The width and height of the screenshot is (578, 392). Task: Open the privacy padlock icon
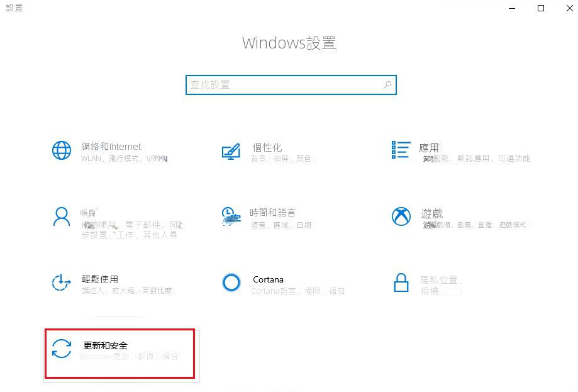(x=401, y=283)
